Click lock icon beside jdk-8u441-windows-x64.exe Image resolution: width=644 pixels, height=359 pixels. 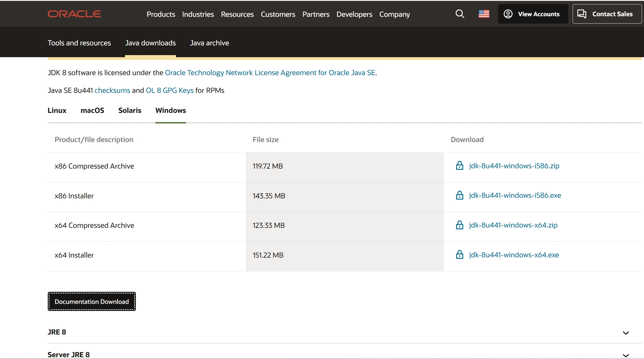click(459, 255)
